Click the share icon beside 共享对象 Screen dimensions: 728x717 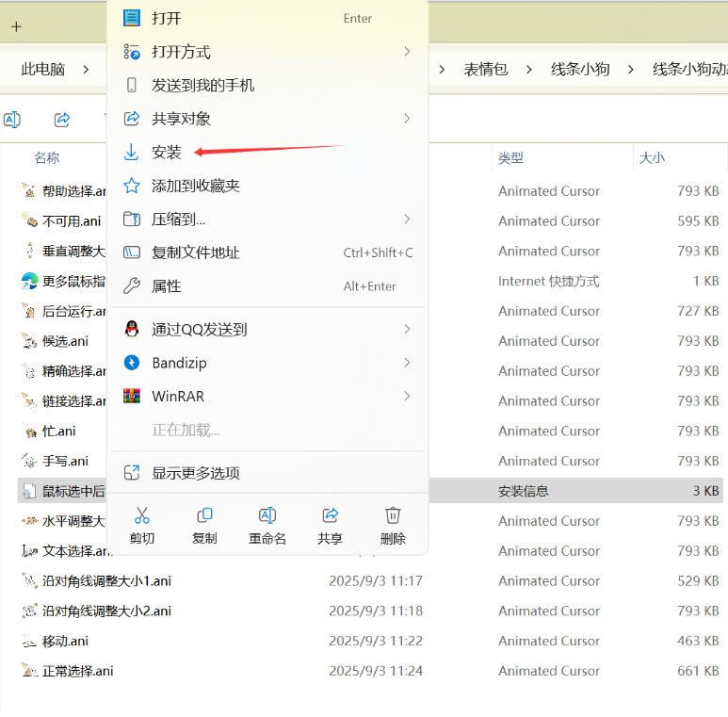tap(132, 119)
